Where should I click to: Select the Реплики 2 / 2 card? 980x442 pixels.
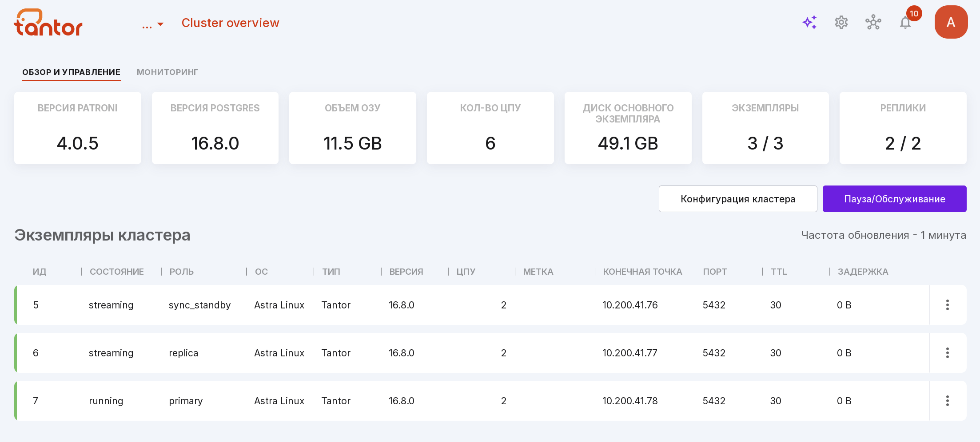(x=903, y=128)
